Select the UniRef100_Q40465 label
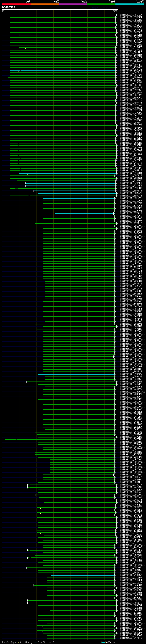 [131, 30]
